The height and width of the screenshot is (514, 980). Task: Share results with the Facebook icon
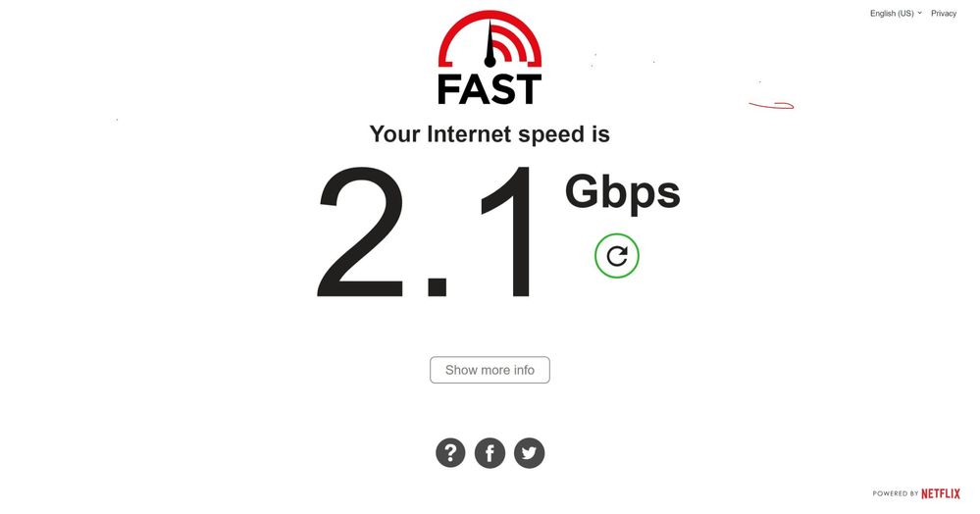click(x=490, y=453)
